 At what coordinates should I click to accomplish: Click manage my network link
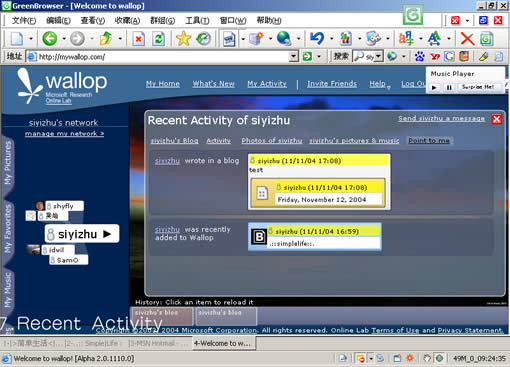pyautogui.click(x=64, y=134)
